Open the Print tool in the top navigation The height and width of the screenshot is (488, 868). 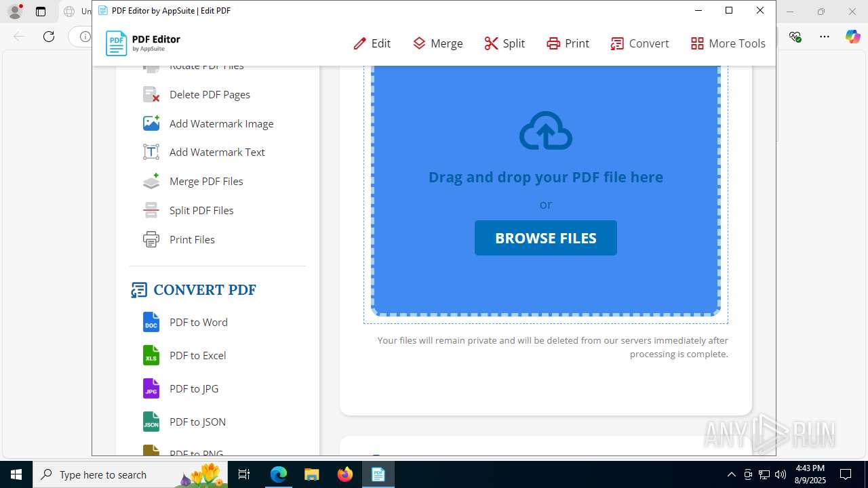coord(568,43)
